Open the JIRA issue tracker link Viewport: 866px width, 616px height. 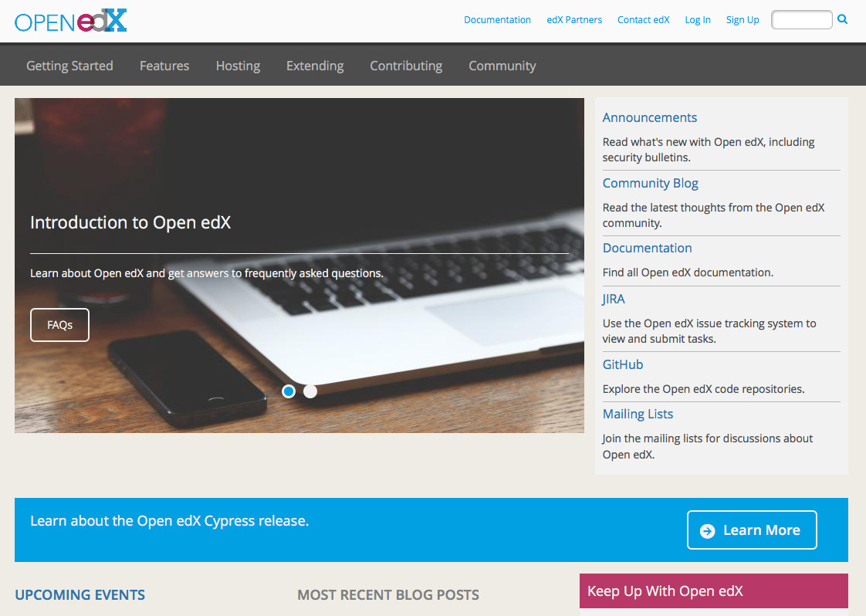point(614,299)
